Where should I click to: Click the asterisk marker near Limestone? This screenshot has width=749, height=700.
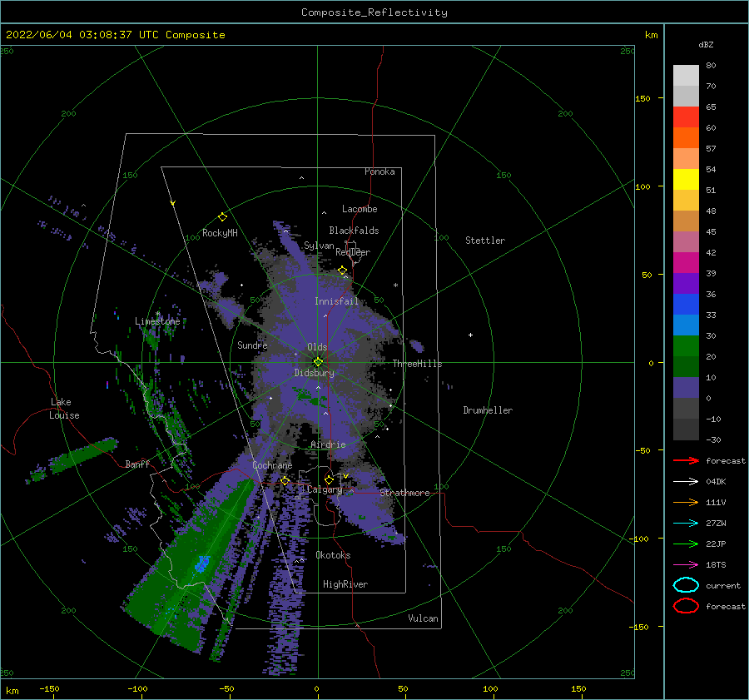[157, 314]
